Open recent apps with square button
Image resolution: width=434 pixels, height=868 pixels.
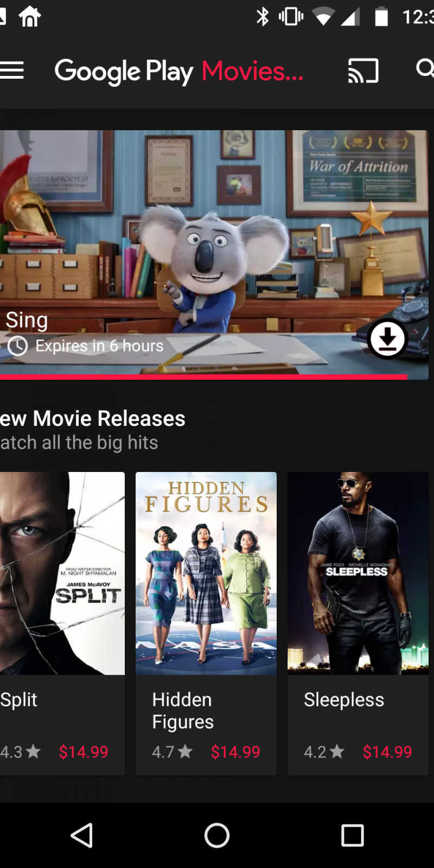coord(352,835)
